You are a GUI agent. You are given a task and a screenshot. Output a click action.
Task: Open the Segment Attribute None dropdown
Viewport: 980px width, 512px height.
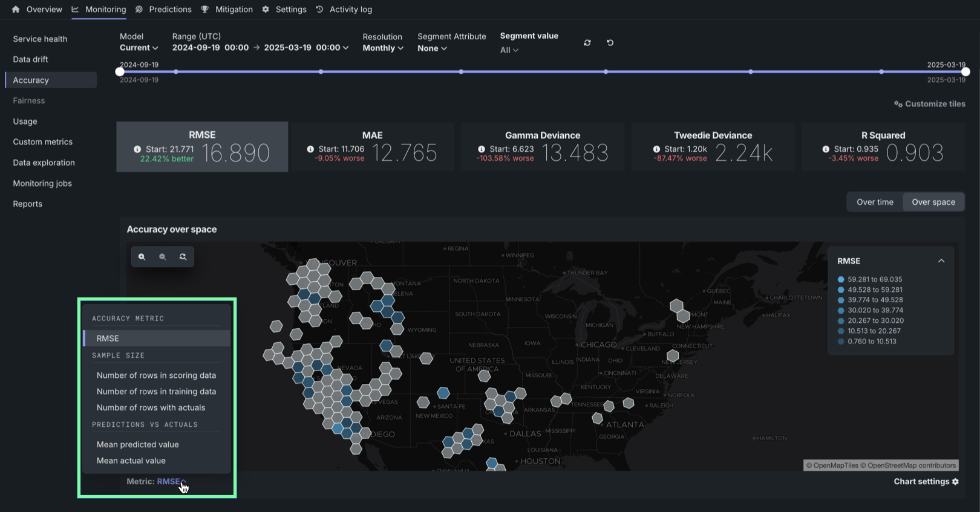[x=432, y=48]
